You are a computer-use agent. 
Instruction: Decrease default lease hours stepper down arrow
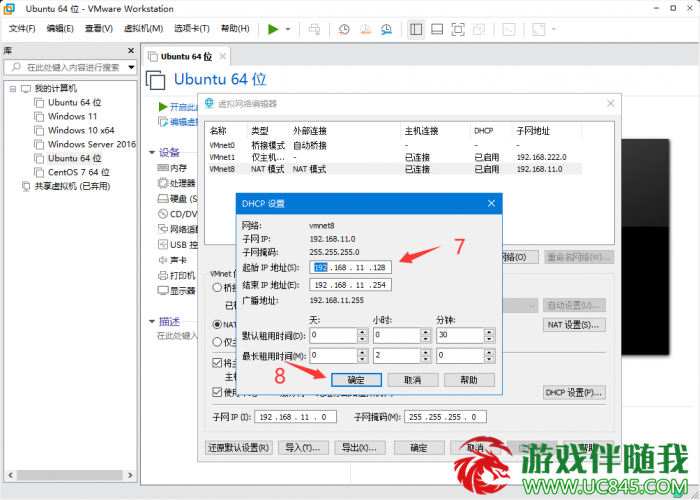[426, 339]
